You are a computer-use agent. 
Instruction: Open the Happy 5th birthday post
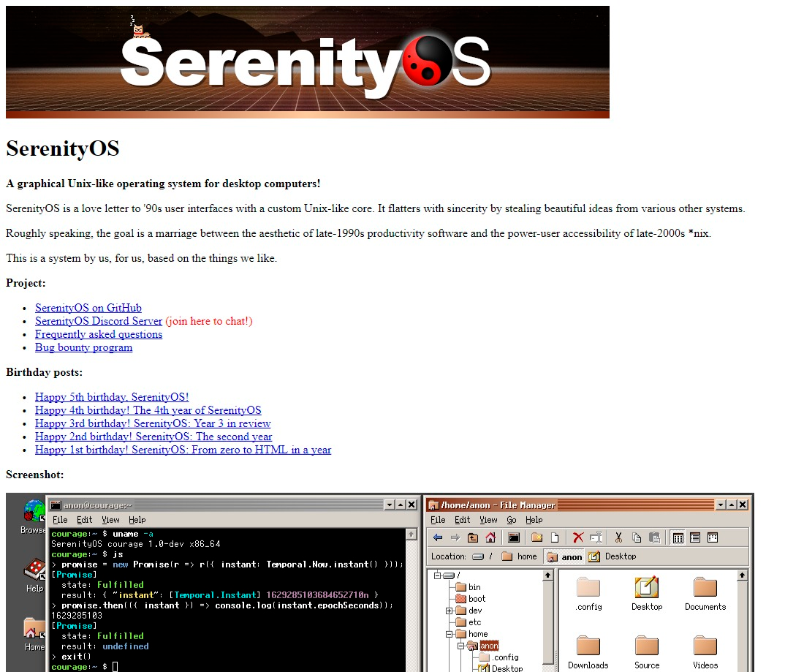[112, 397]
